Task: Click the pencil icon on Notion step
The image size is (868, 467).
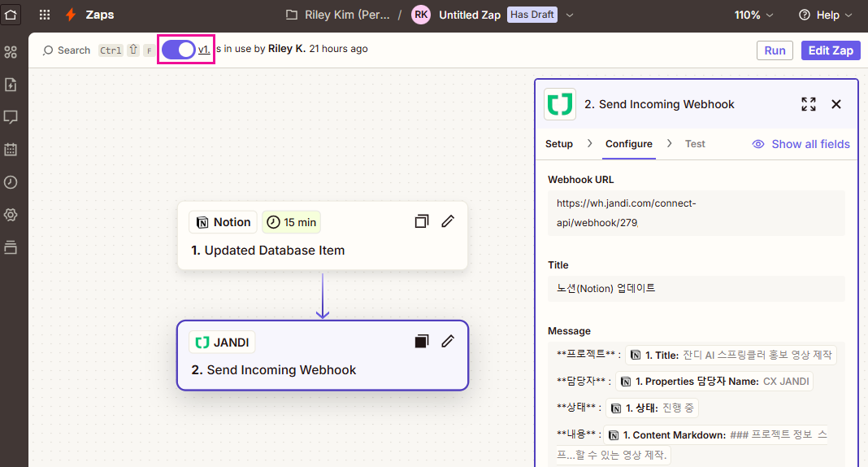Action: [448, 221]
